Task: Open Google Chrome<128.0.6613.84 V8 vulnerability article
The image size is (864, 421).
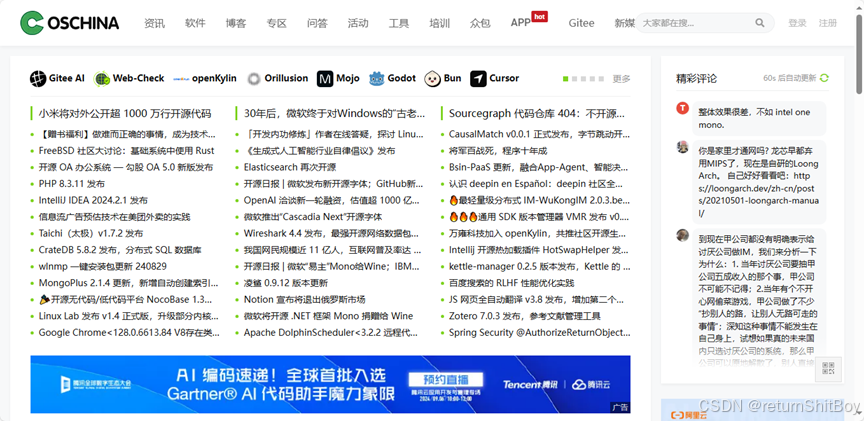Action: pos(129,332)
